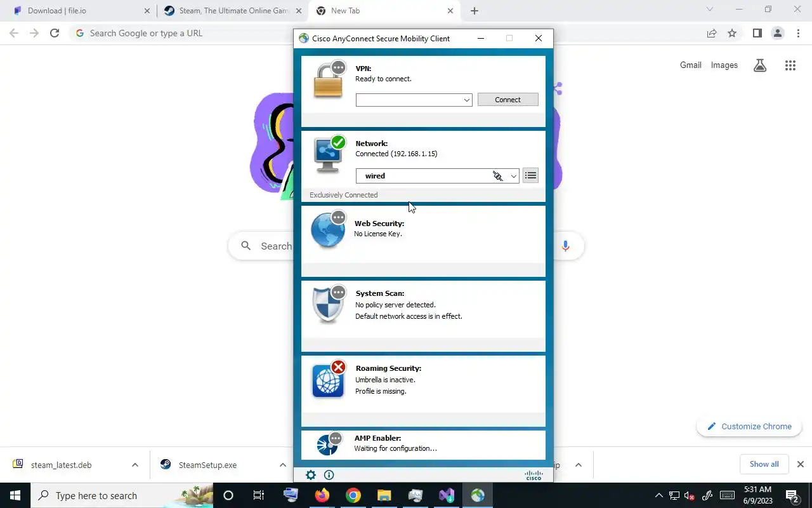Click the AMP Enabler icon

(x=329, y=443)
